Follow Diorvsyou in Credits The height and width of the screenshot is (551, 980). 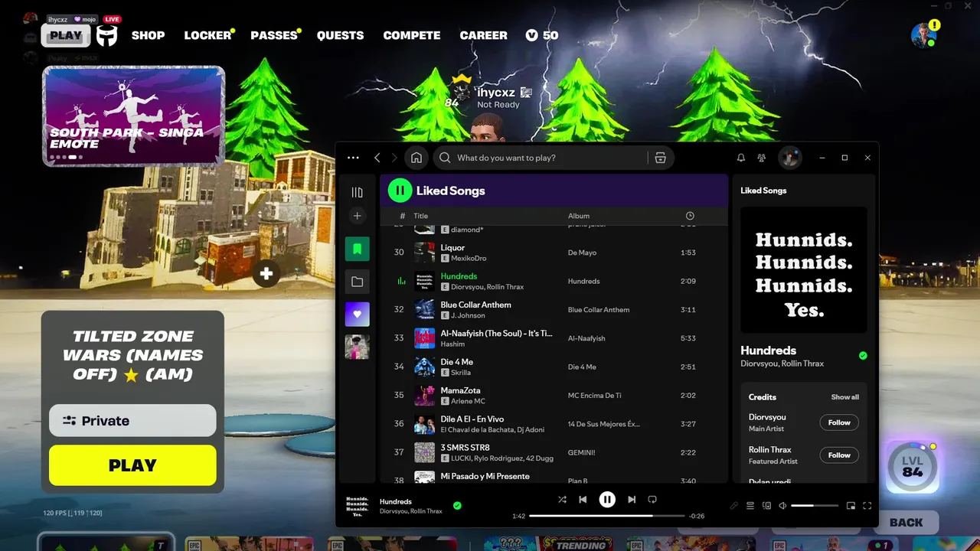click(x=839, y=422)
